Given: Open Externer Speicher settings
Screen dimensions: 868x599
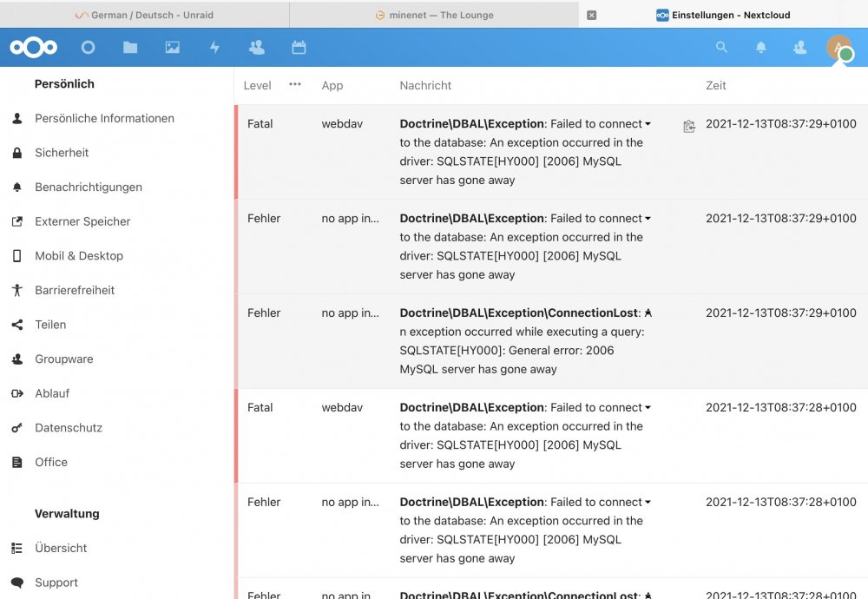Looking at the screenshot, I should pos(82,221).
